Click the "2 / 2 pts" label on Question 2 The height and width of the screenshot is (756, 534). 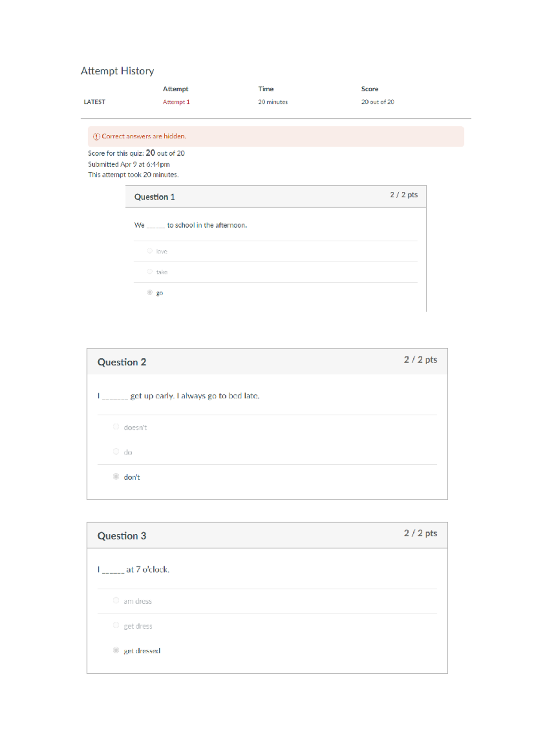pos(421,359)
